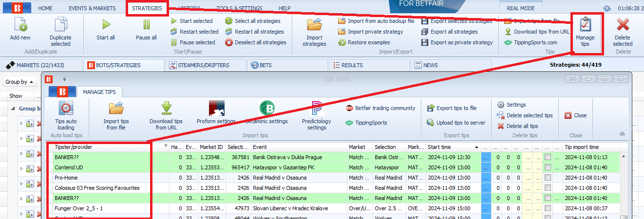Click Delete selected tips
Viewport: 644px width, 219px height.
525,115
